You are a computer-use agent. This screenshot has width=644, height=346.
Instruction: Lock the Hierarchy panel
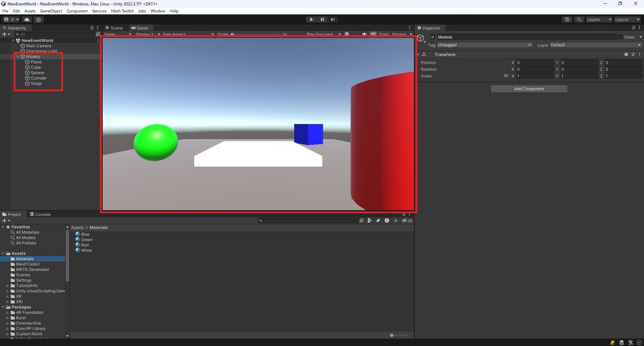pos(92,28)
